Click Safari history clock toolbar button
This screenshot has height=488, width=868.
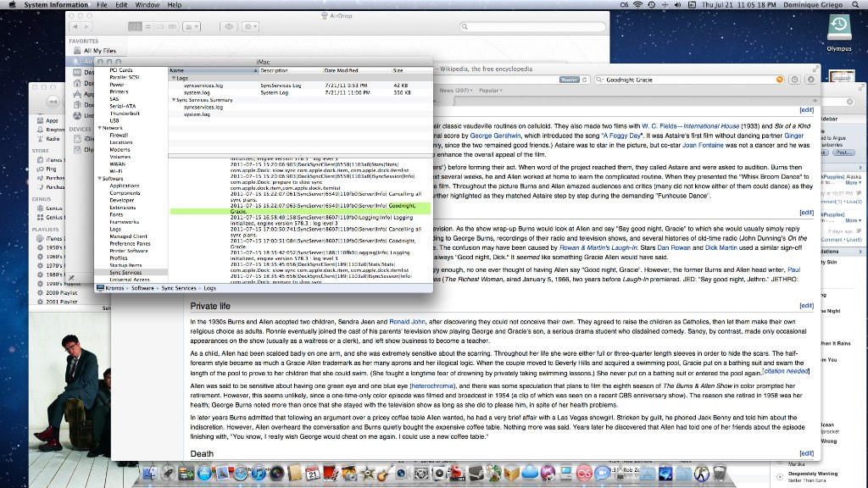pyautogui.click(x=795, y=80)
